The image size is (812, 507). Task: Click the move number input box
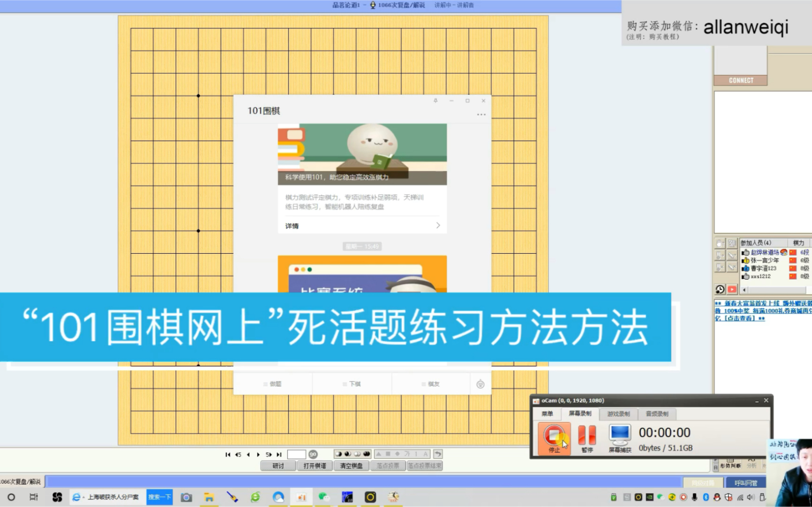pyautogui.click(x=297, y=454)
